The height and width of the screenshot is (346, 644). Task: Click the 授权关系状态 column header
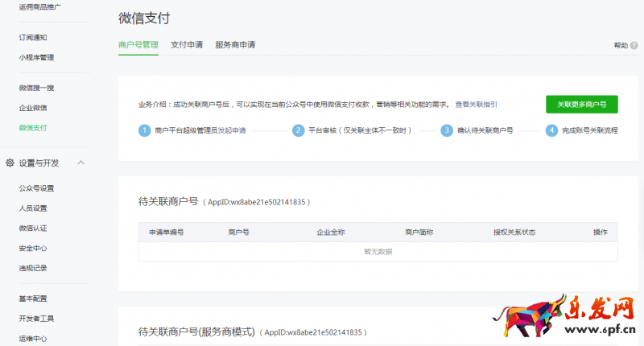click(x=514, y=233)
